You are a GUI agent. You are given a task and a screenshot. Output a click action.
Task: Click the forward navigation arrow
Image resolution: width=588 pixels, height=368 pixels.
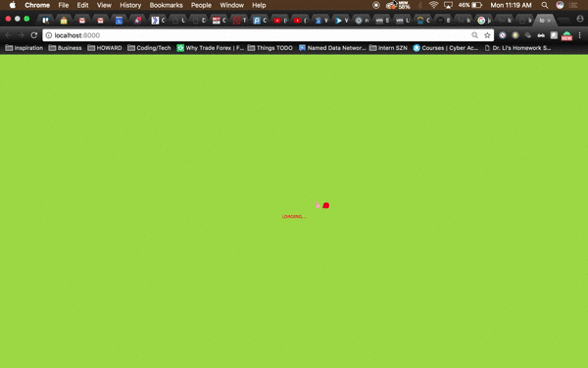click(21, 35)
